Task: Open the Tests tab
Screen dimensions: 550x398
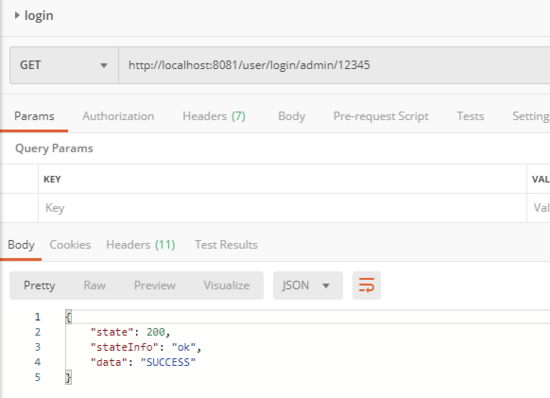Action: point(470,116)
